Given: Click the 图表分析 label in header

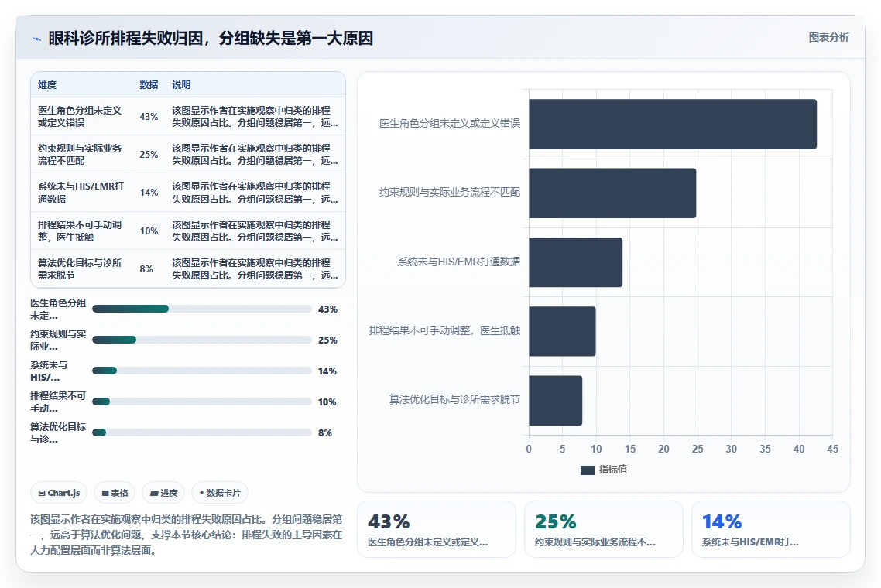Looking at the screenshot, I should click(x=829, y=38).
